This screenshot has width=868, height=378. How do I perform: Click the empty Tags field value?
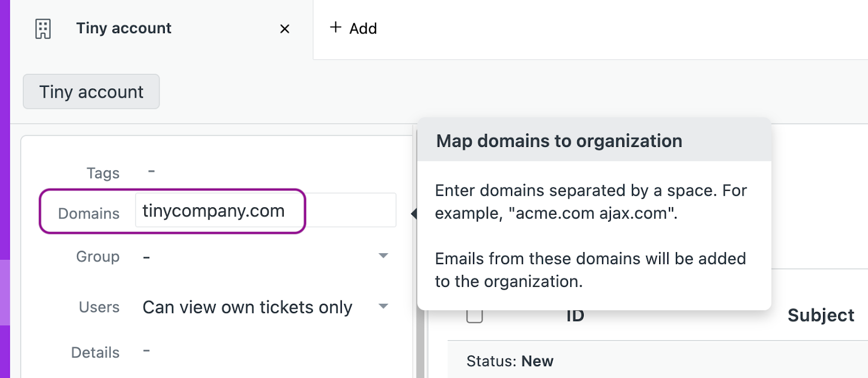point(152,172)
